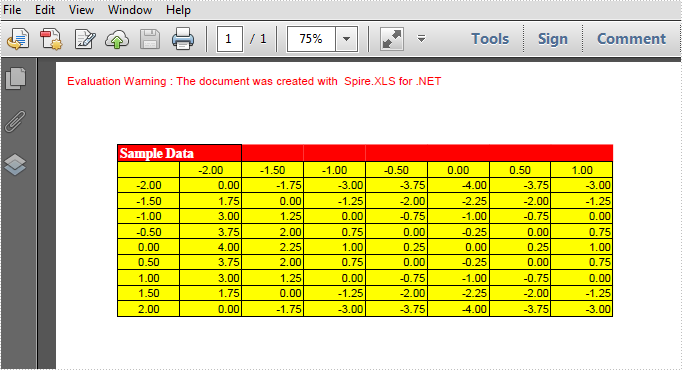Open the File menu
This screenshot has height=370, width=682.
pyautogui.click(x=12, y=10)
